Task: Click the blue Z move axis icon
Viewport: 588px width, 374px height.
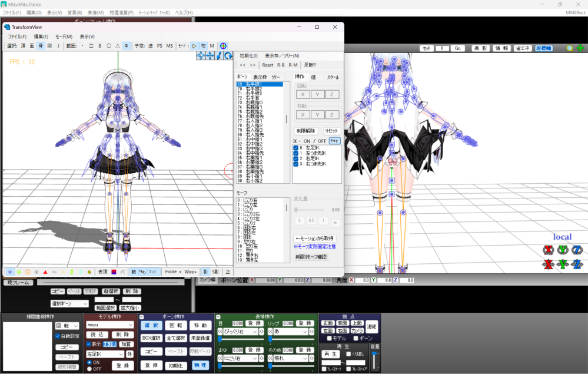Action: [577, 264]
